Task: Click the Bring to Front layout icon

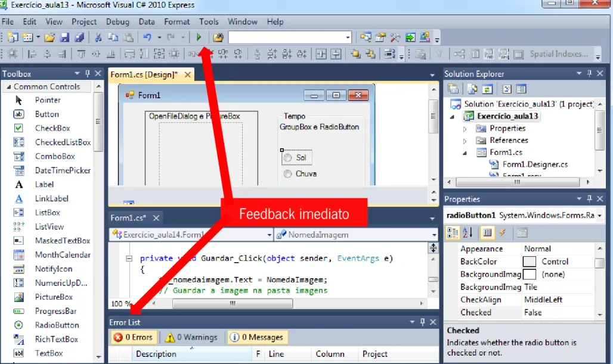Action: [355, 54]
